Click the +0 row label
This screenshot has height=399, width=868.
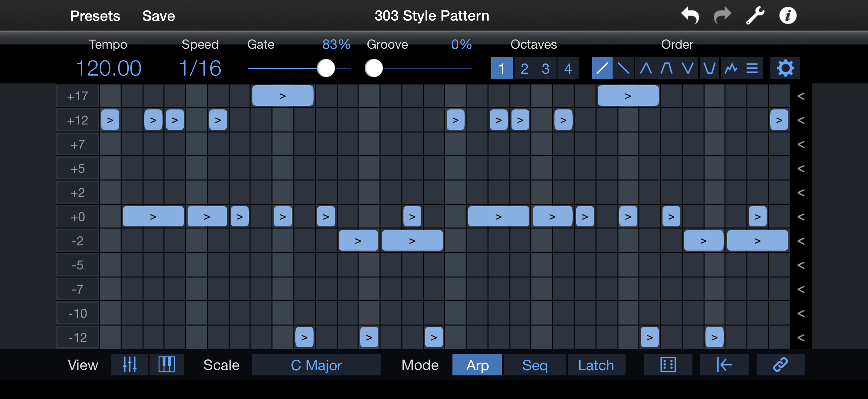coord(78,217)
